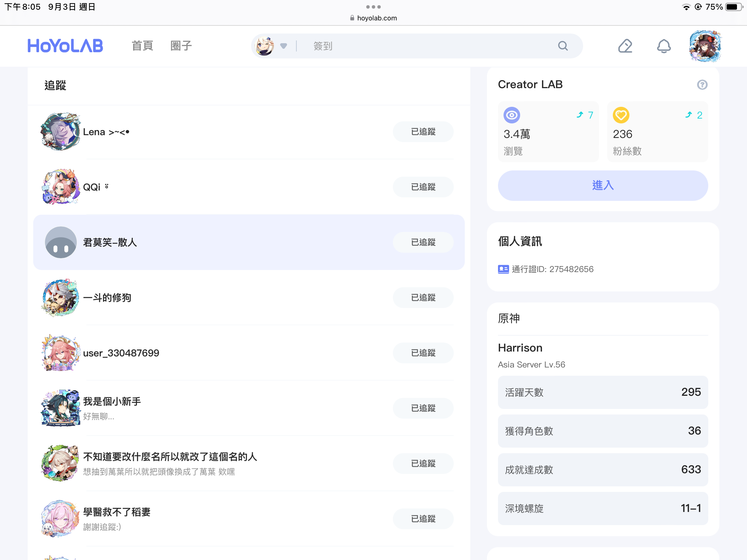Open the Hu Tao profile avatar

click(705, 46)
